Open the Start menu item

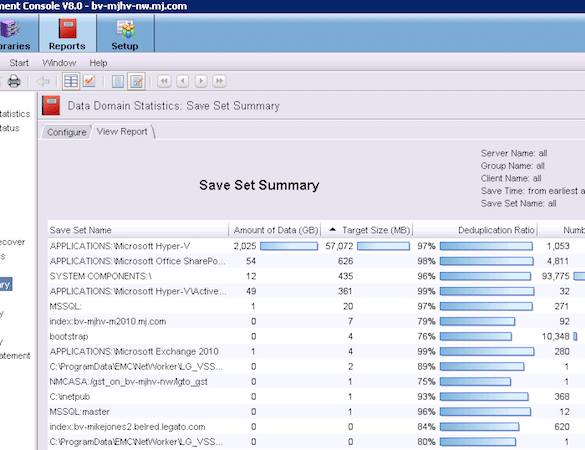[19, 63]
